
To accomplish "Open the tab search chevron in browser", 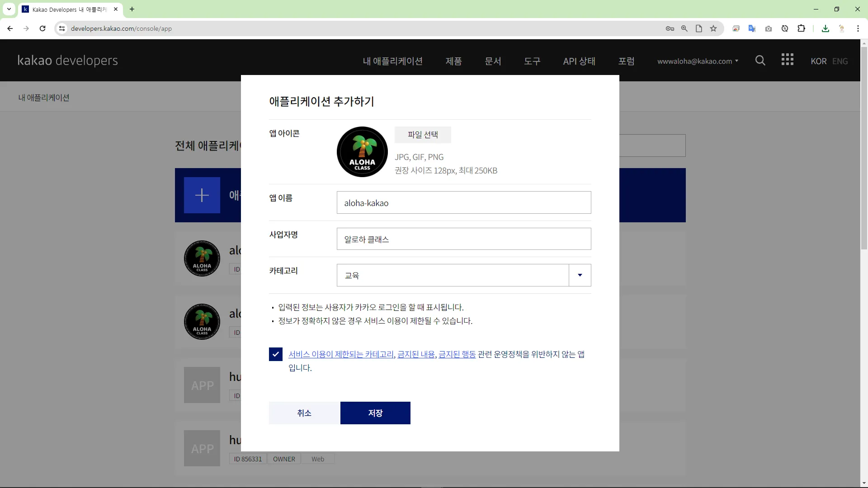I will click(x=9, y=9).
